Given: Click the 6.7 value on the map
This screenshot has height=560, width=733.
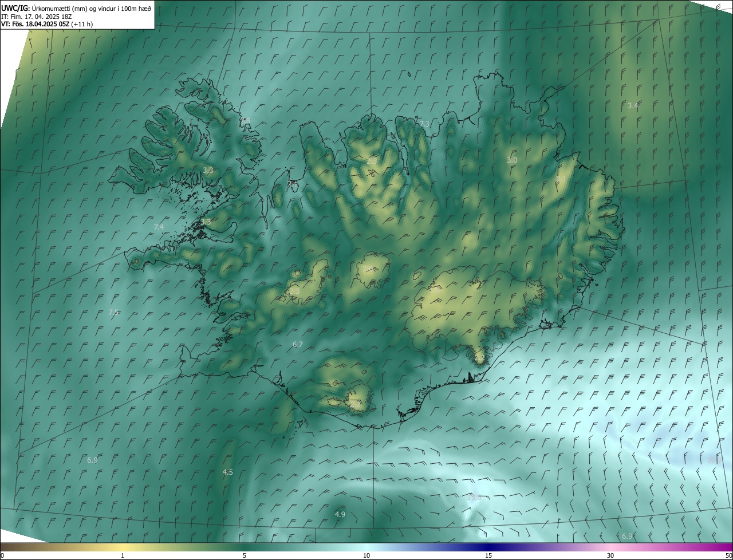Looking at the screenshot, I should (297, 344).
